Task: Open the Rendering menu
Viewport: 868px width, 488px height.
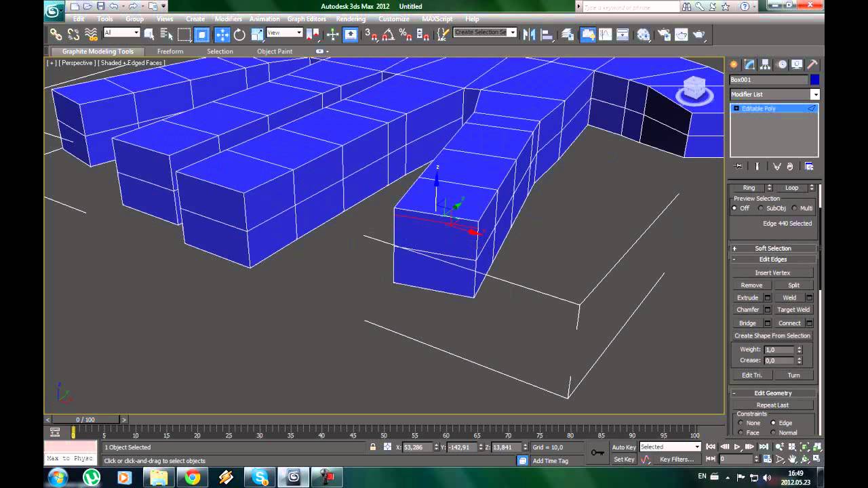Action: coord(351,19)
